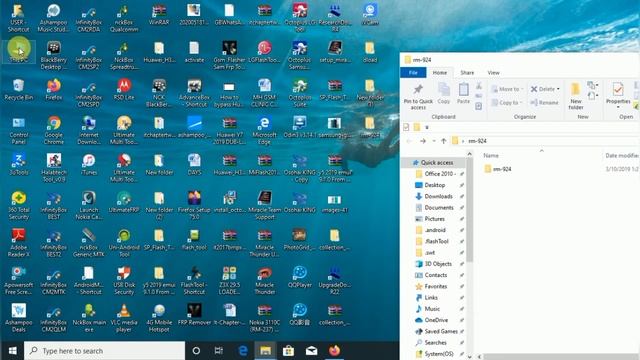This screenshot has height=360, width=640.
Task: Select the rm-924 folder in file list
Action: coord(498,169)
